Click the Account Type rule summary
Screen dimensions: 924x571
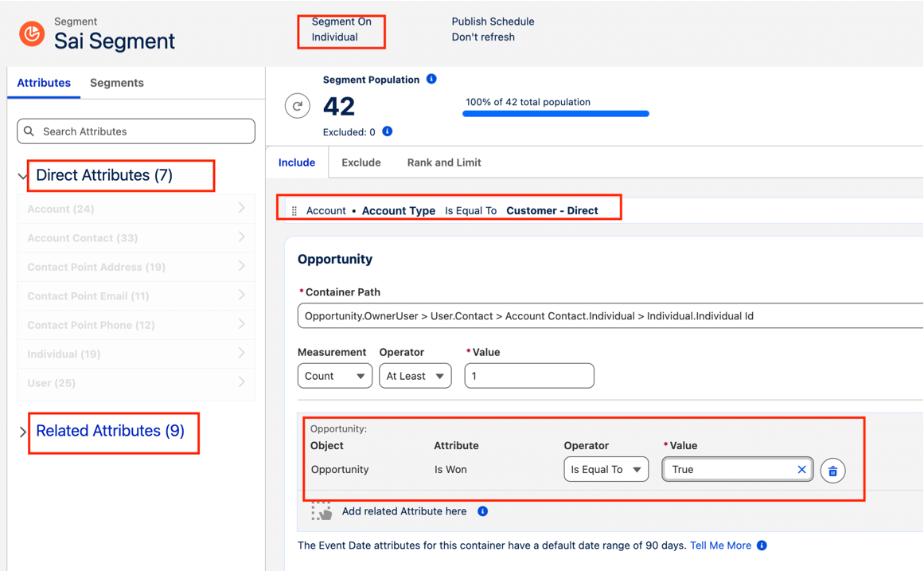[452, 210]
